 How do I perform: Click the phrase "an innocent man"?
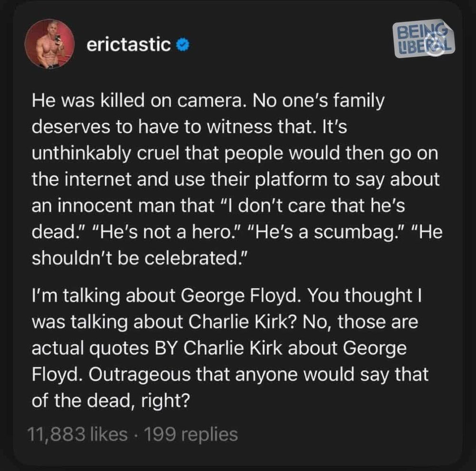[109, 207]
